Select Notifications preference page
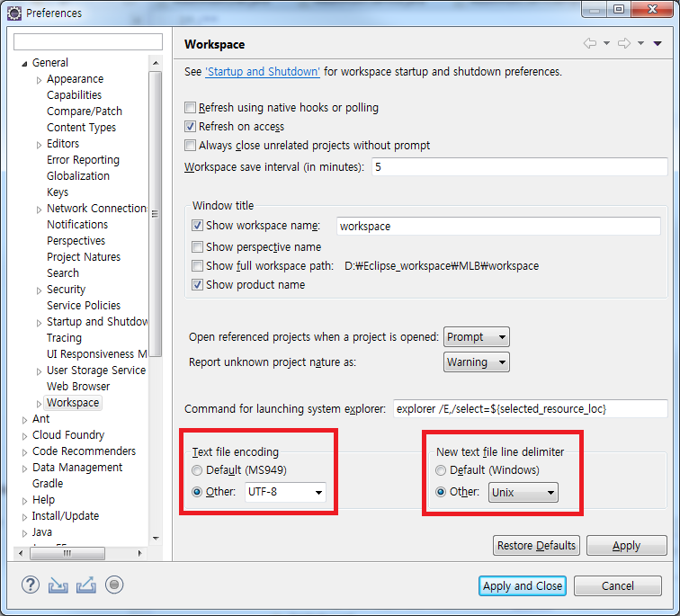680x616 pixels. pyautogui.click(x=77, y=225)
